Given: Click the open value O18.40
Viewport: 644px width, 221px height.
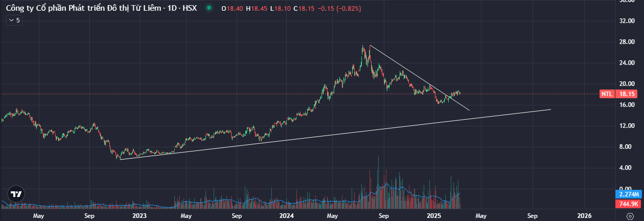Looking at the screenshot, I should (233, 9).
